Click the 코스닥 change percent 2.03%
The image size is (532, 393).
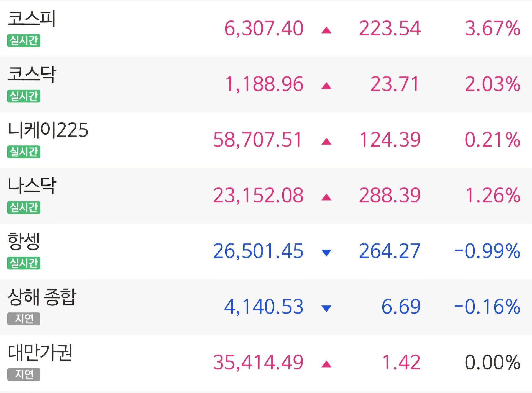pos(492,84)
